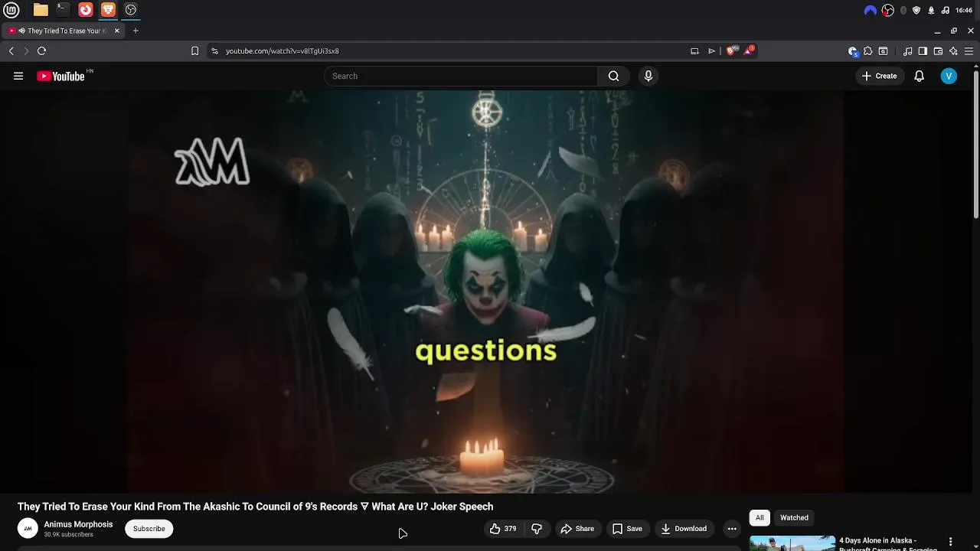Select the All filter chip
This screenshot has height=551, width=980.
(x=759, y=517)
